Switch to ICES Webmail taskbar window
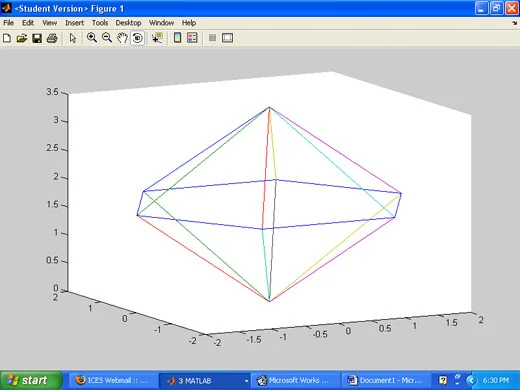This screenshot has width=520, height=390. point(113,380)
